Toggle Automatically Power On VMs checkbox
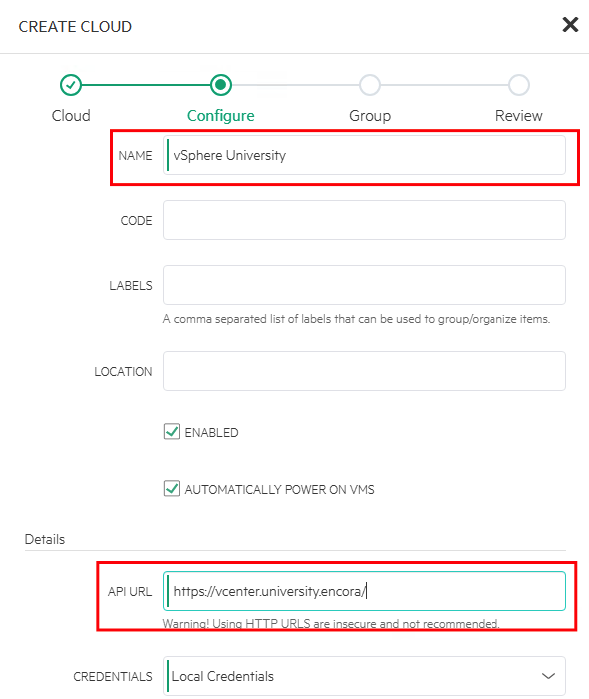Screen dimensions: 589x699 click(172, 489)
